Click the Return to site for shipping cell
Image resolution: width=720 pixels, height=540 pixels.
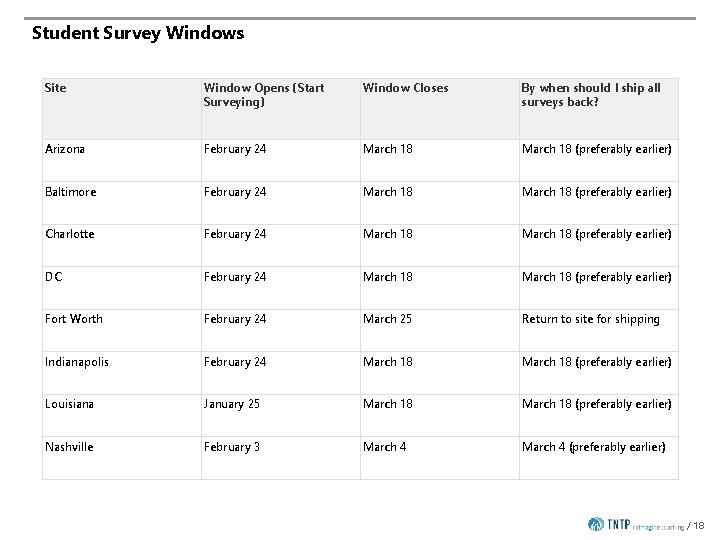[591, 319]
